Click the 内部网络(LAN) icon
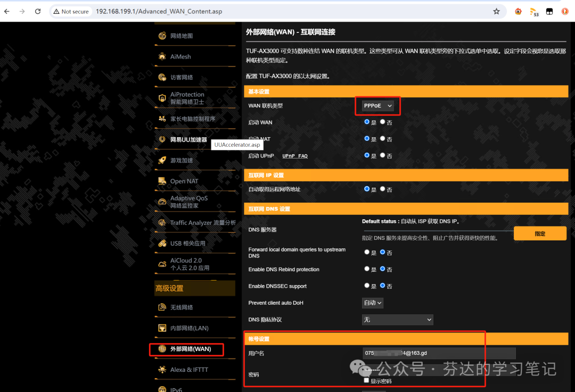575x392 pixels. [x=162, y=328]
